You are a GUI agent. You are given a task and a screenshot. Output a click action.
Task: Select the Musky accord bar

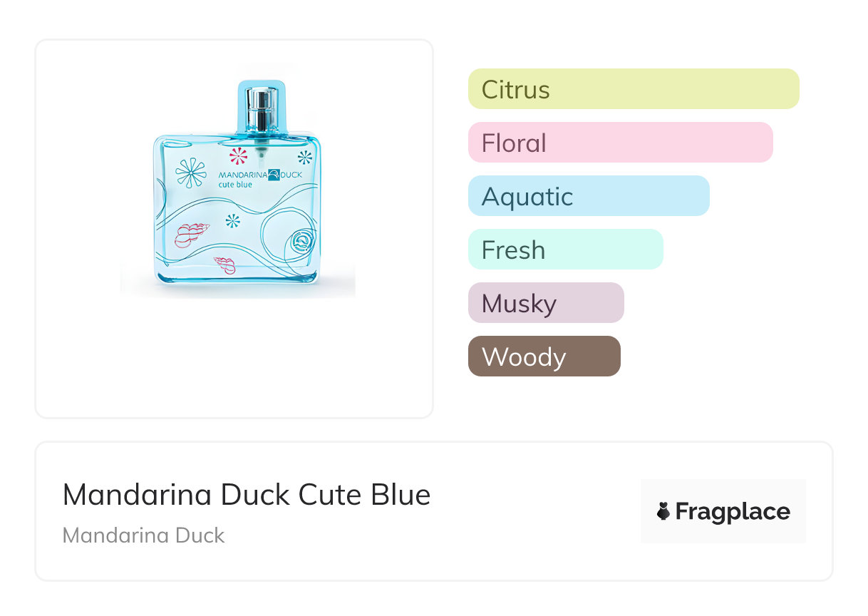(x=545, y=303)
